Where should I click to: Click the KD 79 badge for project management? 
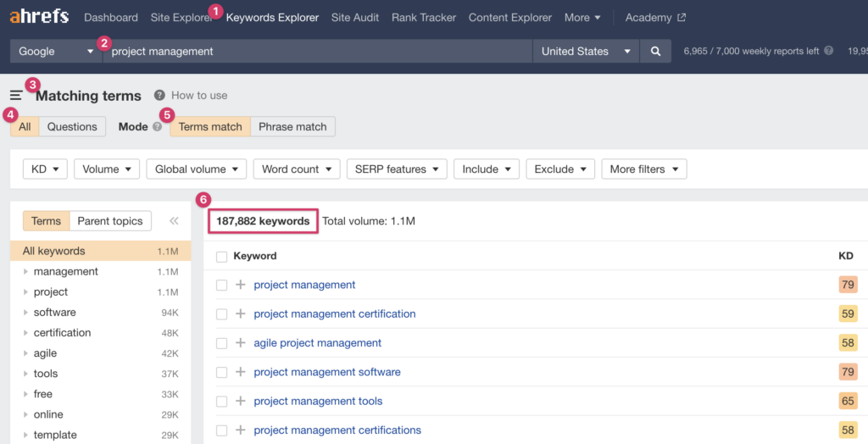(847, 285)
